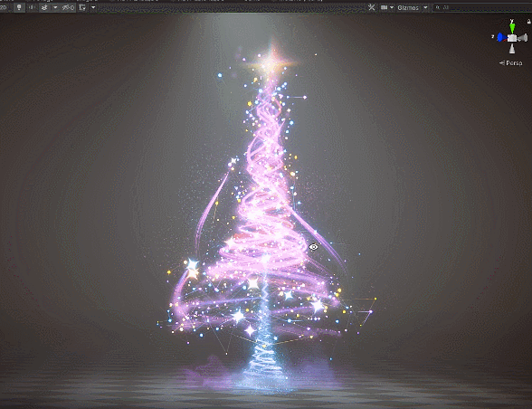The height and width of the screenshot is (409, 532).
Task: Open the scene camera settings icon
Action: pyautogui.click(x=384, y=7)
